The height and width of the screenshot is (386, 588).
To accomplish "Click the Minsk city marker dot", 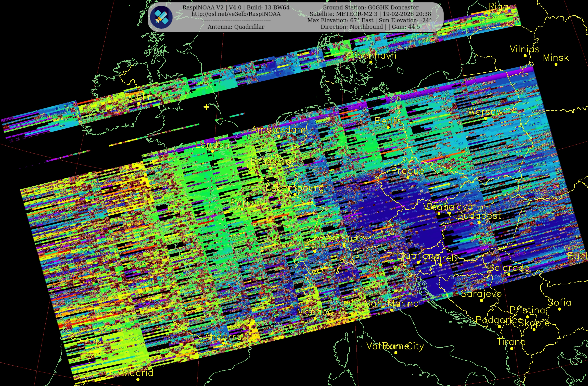I will tap(556, 64).
